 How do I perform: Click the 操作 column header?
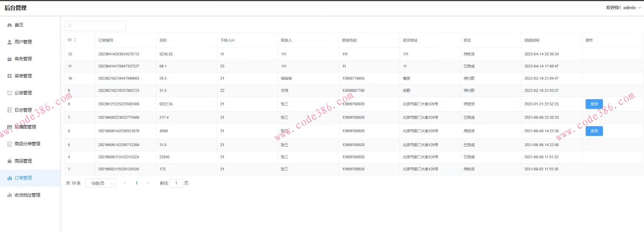589,40
